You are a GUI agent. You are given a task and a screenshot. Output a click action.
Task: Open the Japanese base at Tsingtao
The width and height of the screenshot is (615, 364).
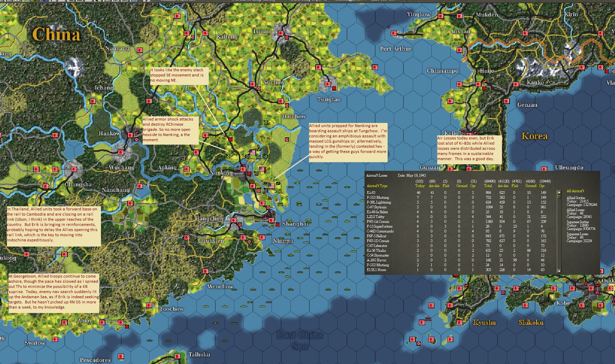click(328, 84)
